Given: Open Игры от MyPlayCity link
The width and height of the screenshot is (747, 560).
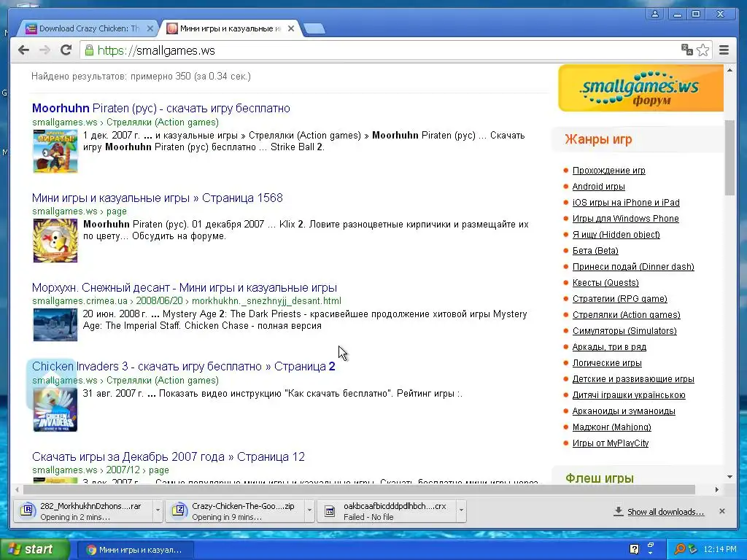Looking at the screenshot, I should coord(611,443).
